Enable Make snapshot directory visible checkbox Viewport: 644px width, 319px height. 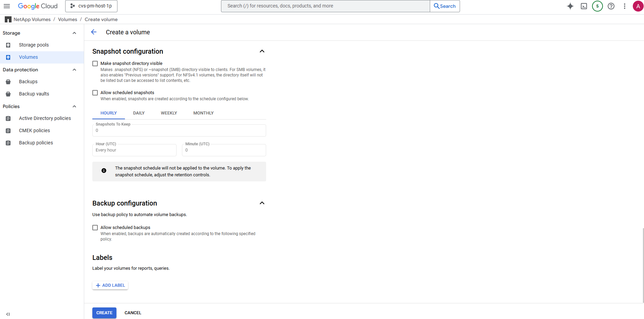pyautogui.click(x=95, y=64)
